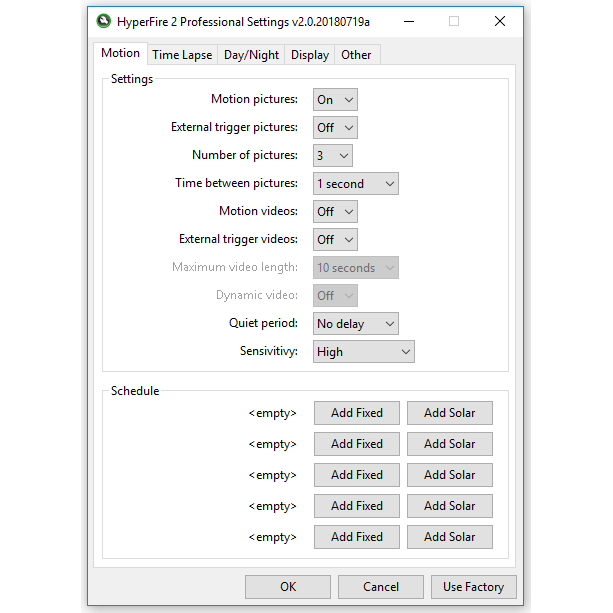Click Add Solar in third schedule row
Image resolution: width=613 pixels, height=613 pixels.
click(x=450, y=475)
